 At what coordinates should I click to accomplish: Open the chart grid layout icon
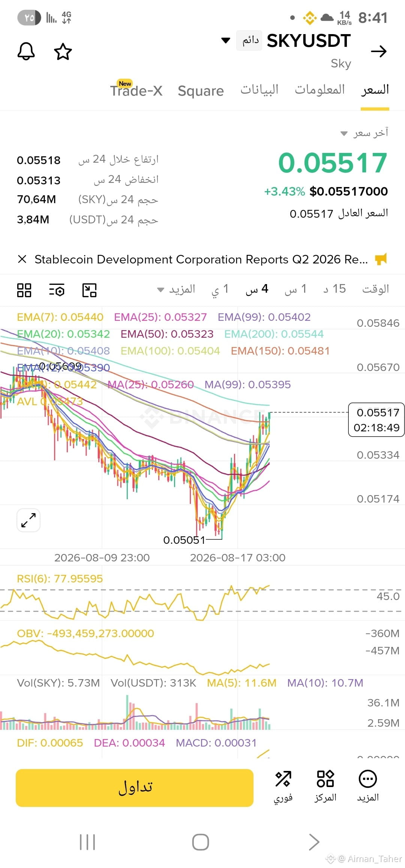[24, 290]
